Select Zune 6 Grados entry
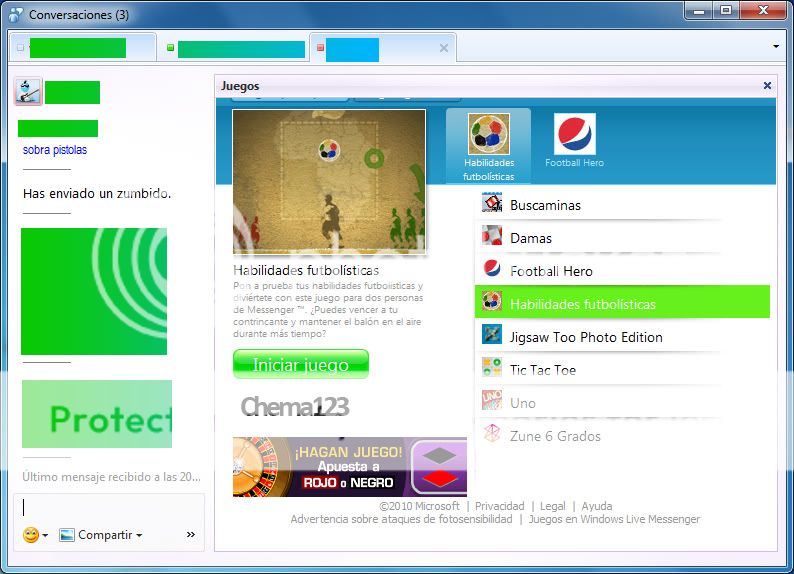The image size is (794, 574). [622, 435]
